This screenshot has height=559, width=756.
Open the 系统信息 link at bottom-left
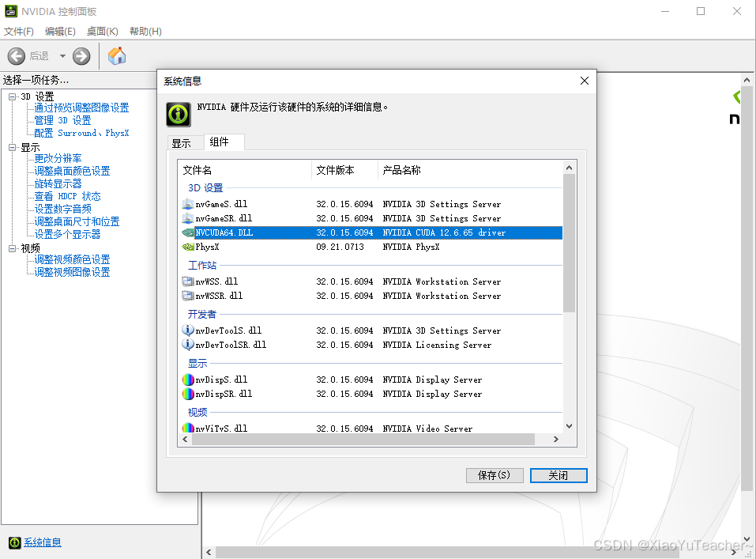(43, 542)
